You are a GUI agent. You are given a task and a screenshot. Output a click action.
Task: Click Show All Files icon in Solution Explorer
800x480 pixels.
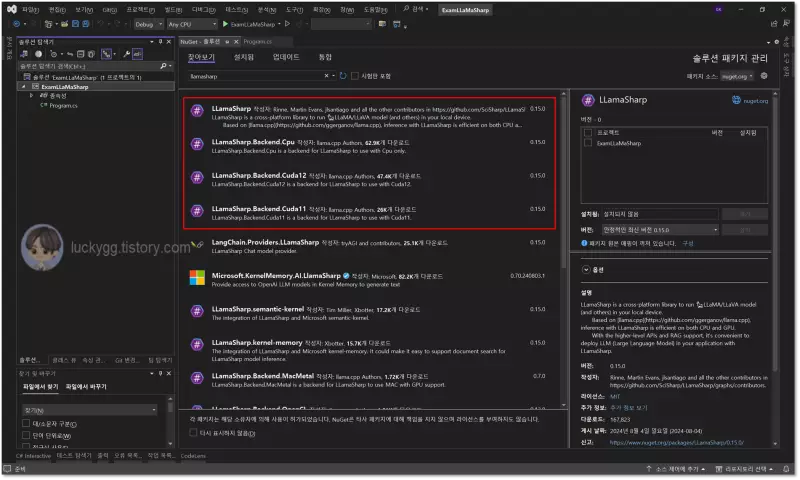[91, 54]
